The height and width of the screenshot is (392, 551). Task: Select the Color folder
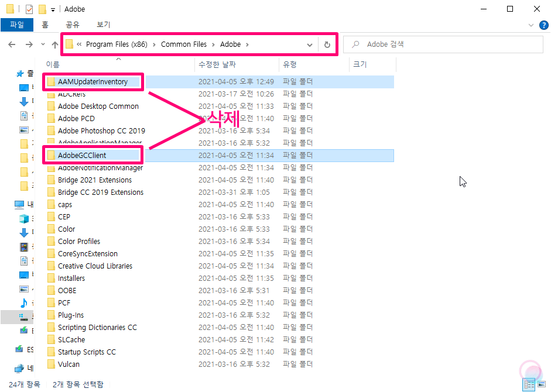coord(66,229)
